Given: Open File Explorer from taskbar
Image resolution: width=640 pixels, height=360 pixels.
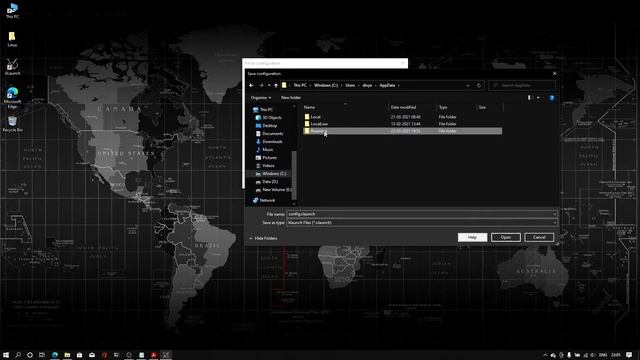Looking at the screenshot, I should (x=67, y=355).
